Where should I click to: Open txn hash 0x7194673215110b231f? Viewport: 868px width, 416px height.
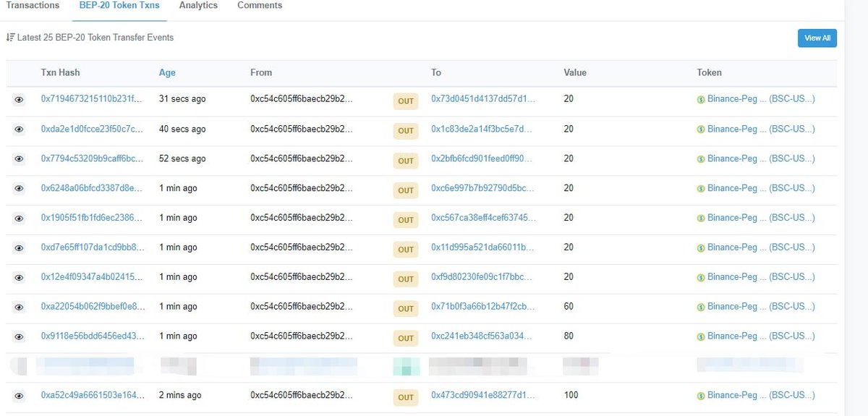pyautogui.click(x=93, y=99)
